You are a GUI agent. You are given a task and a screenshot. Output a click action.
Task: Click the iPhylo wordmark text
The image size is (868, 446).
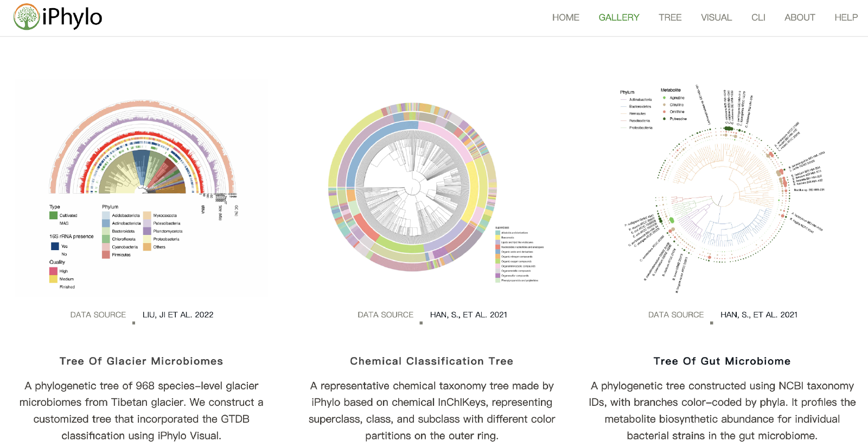point(72,17)
